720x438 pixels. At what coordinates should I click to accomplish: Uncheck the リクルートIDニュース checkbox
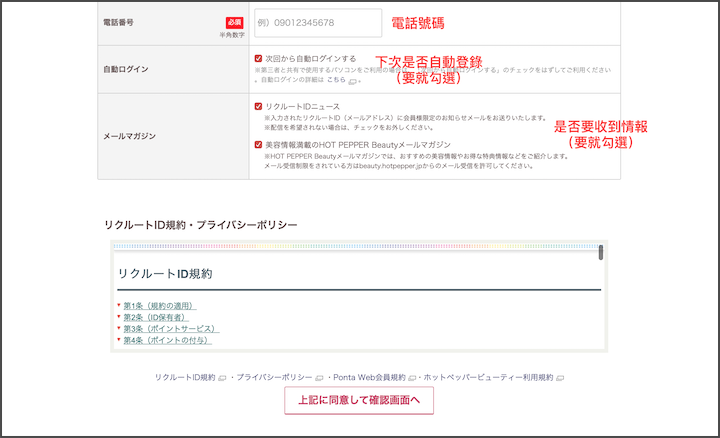259,106
